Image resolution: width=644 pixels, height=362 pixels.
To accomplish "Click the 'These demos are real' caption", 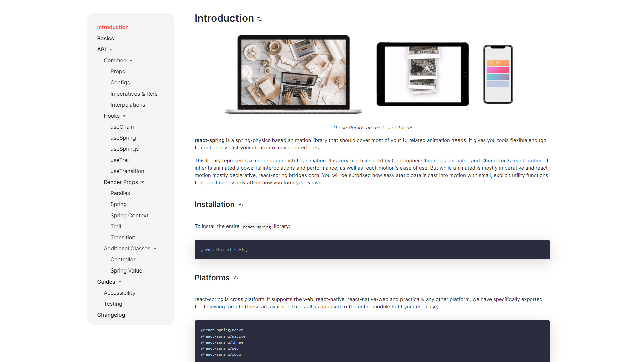I will coord(372,128).
